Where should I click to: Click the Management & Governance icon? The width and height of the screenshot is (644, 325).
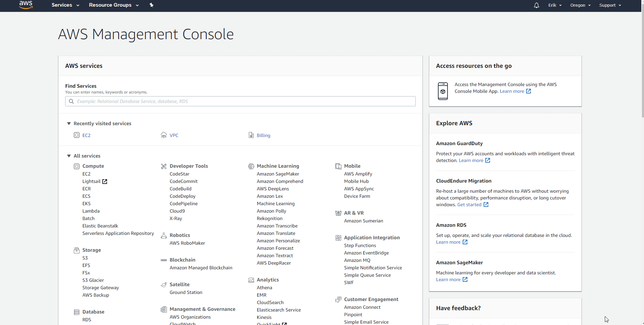pos(164,309)
